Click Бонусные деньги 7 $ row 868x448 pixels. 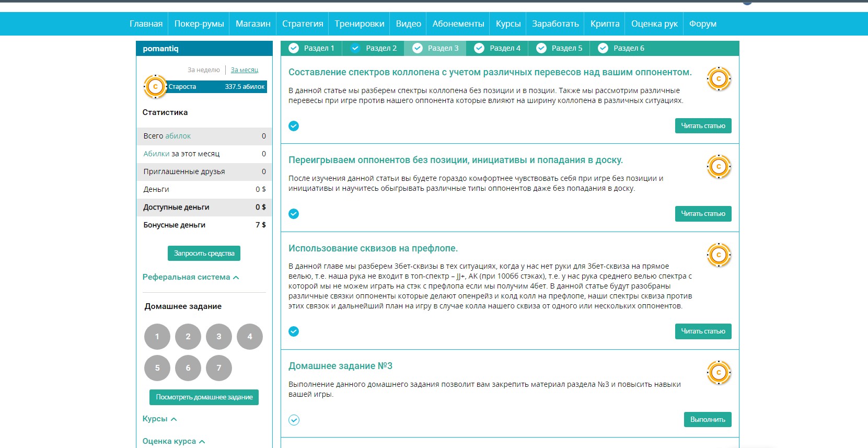[x=204, y=225]
